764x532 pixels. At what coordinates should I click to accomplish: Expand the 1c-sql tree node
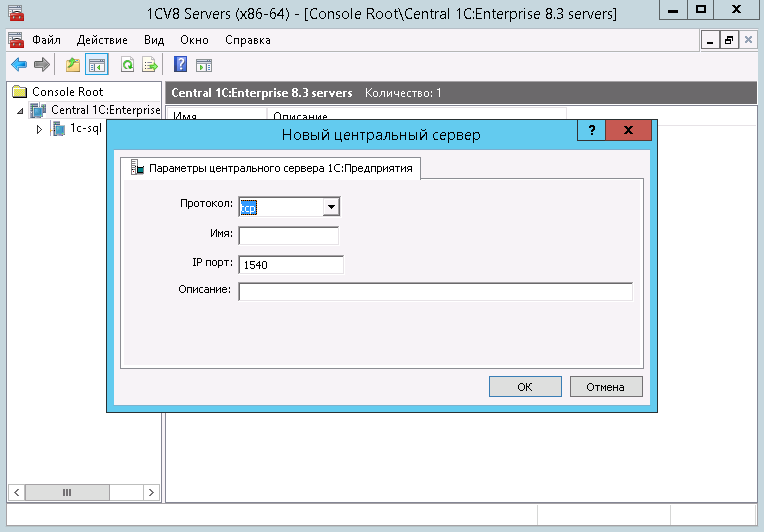pyautogui.click(x=39, y=129)
